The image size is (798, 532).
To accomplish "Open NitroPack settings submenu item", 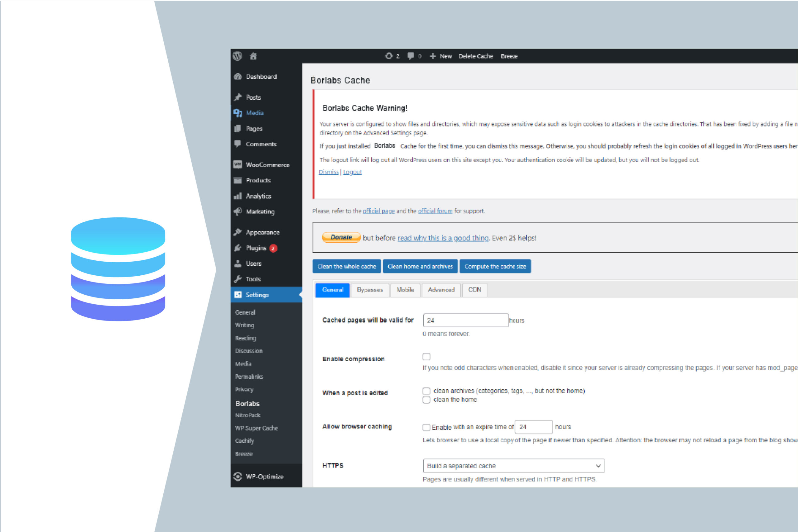I will tap(248, 416).
